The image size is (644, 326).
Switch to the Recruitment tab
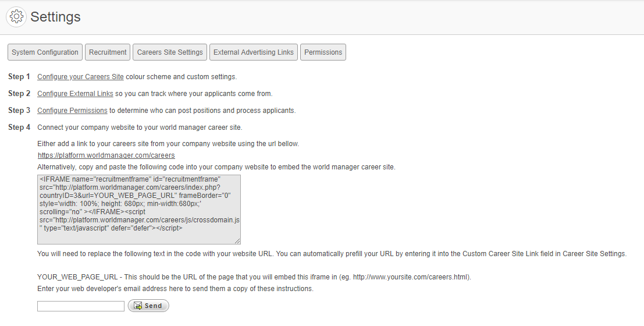click(x=108, y=52)
